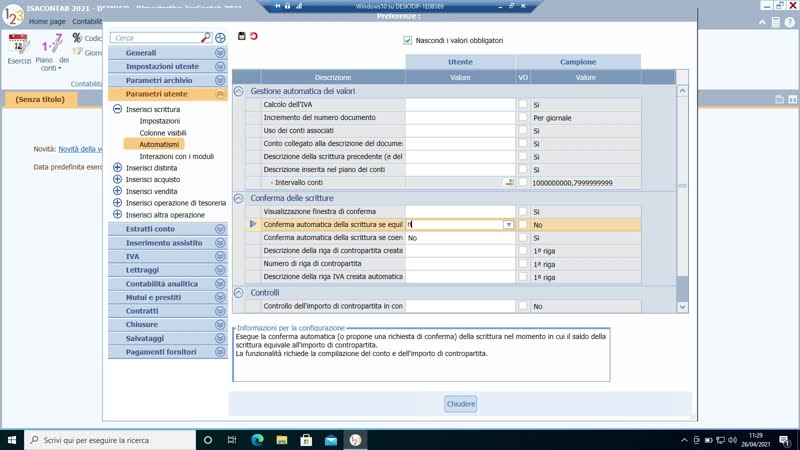Launch Microsoft Edge from taskbar

point(257,440)
